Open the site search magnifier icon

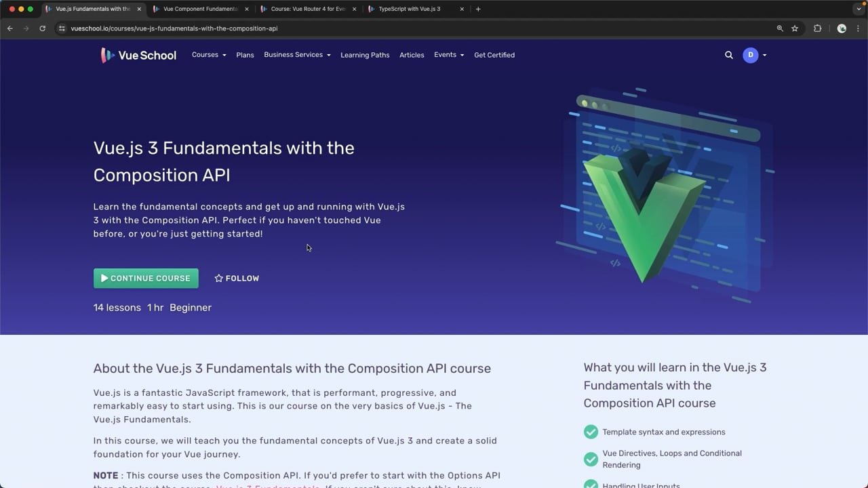[729, 55]
